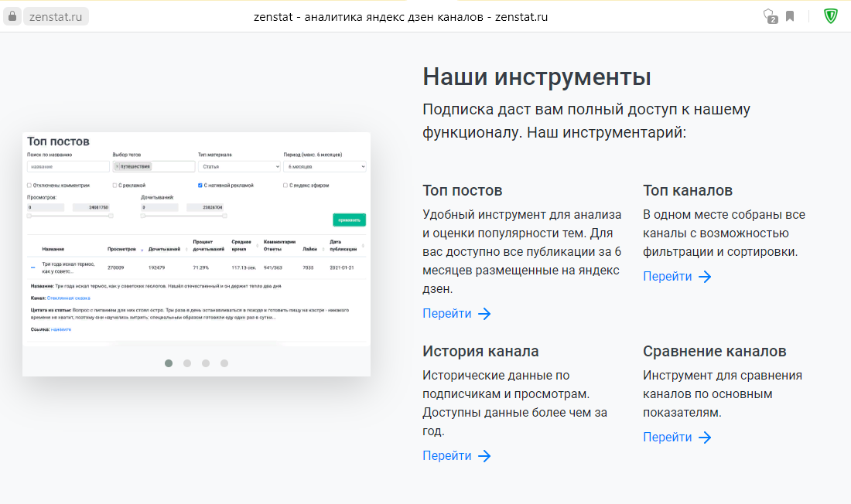Collapse the expanded post row with minus
This screenshot has width=851, height=504.
point(33,267)
